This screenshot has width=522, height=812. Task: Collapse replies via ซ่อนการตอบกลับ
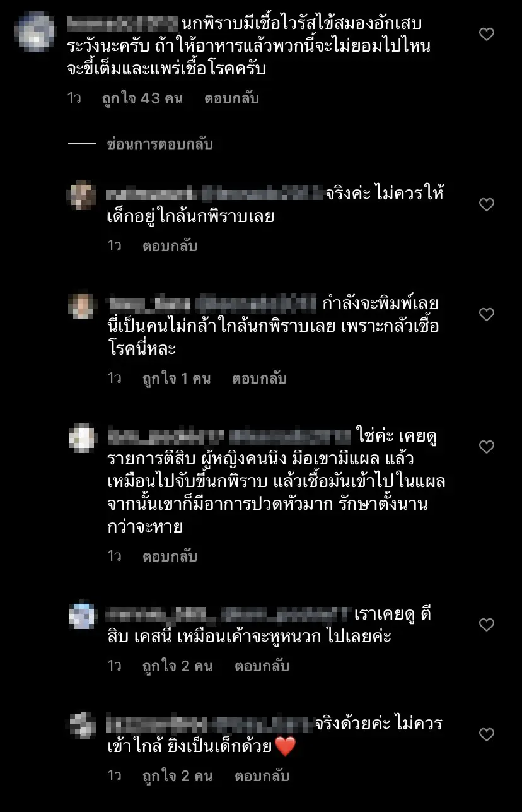[x=160, y=144]
